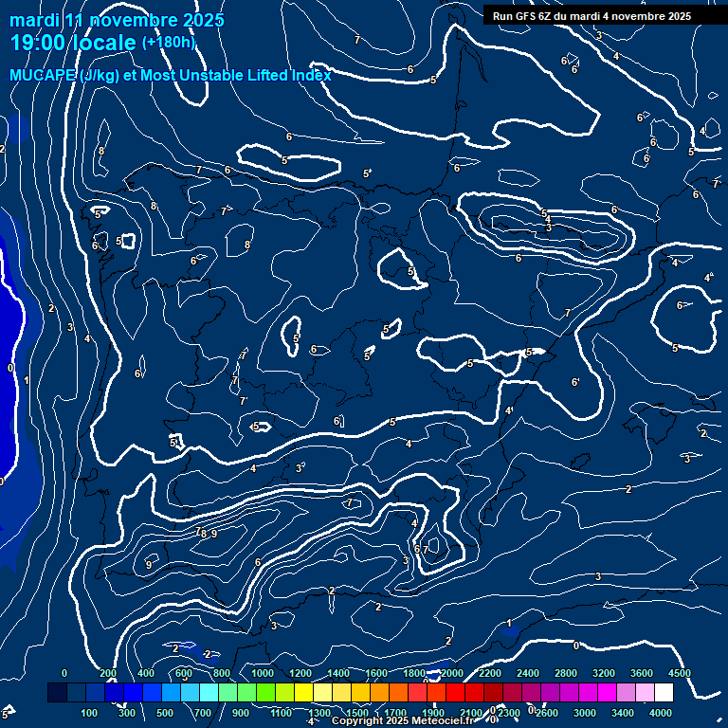Viewport: 728px width, 728px height.
Task: Pick the darkest navy swatch at legend start
Action: point(57,692)
